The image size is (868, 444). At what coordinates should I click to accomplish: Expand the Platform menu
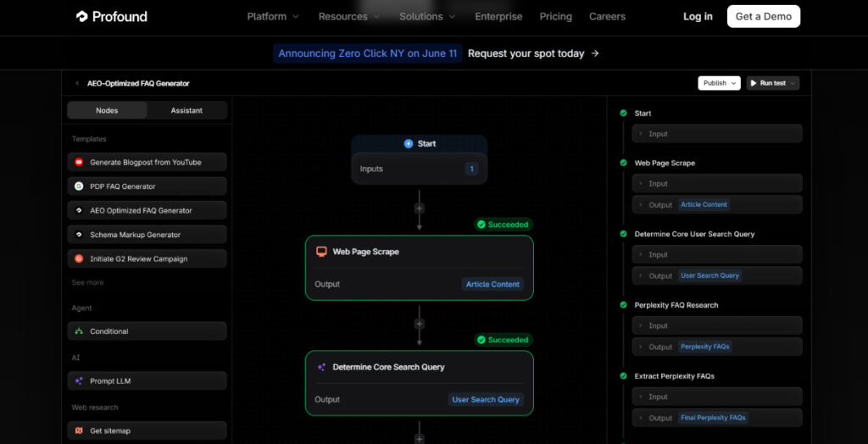pos(272,16)
